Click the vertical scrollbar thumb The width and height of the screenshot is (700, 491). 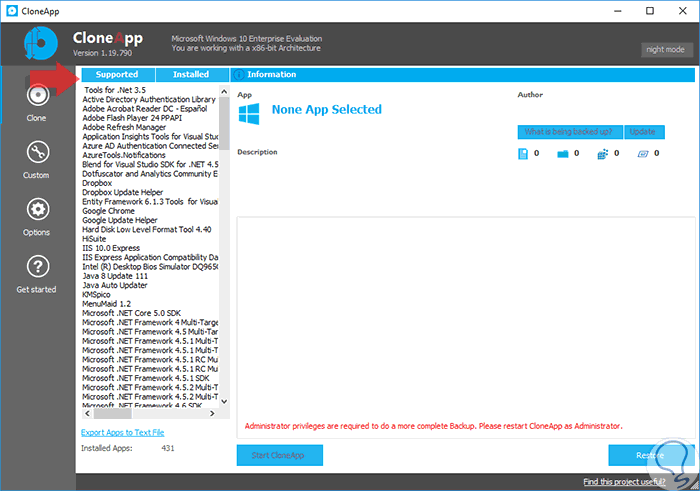click(224, 124)
